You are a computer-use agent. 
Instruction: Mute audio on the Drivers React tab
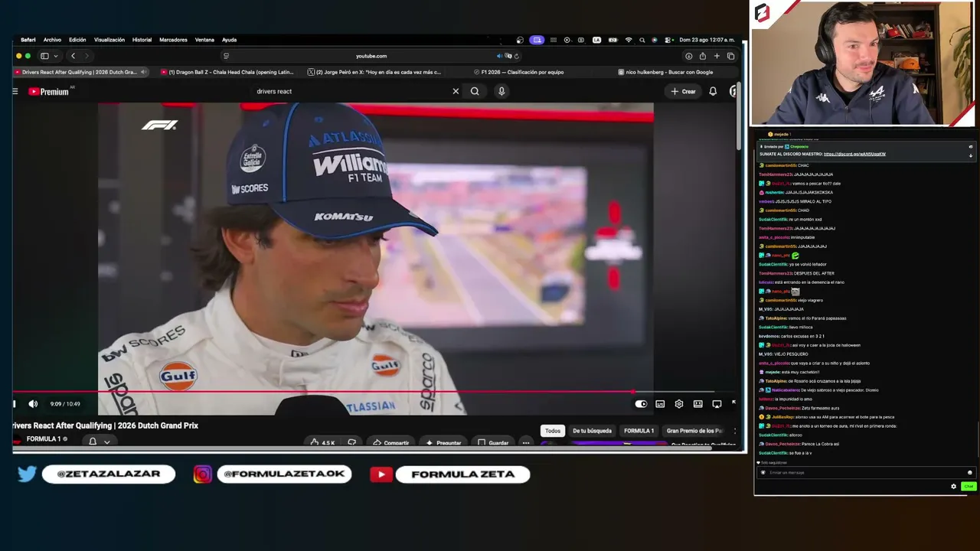[x=143, y=72]
